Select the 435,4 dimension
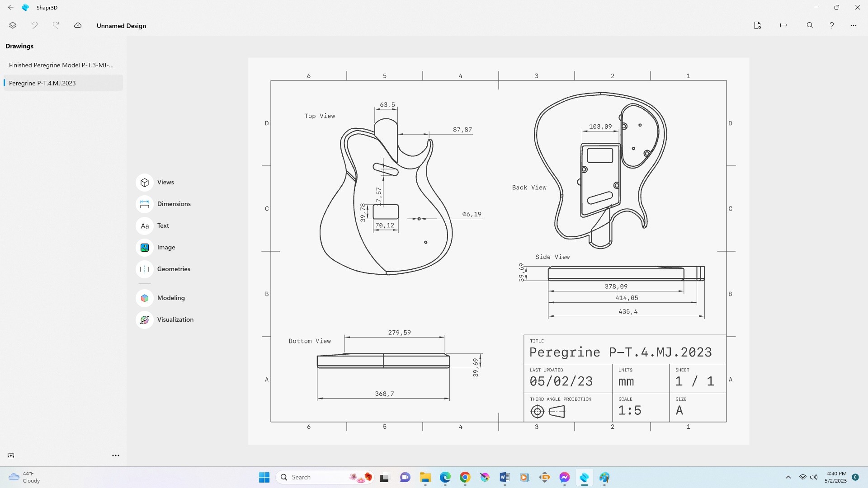Screen dimensions: 868x488 click(x=628, y=312)
